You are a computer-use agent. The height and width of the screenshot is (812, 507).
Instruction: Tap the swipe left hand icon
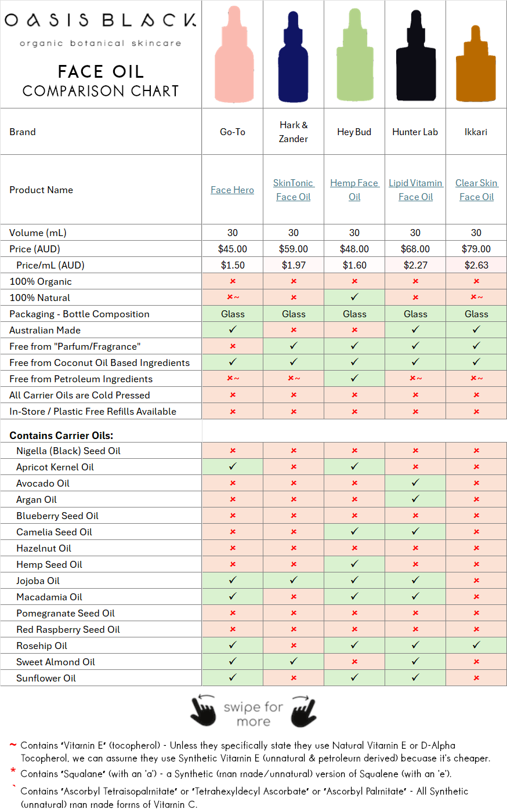[x=203, y=710]
